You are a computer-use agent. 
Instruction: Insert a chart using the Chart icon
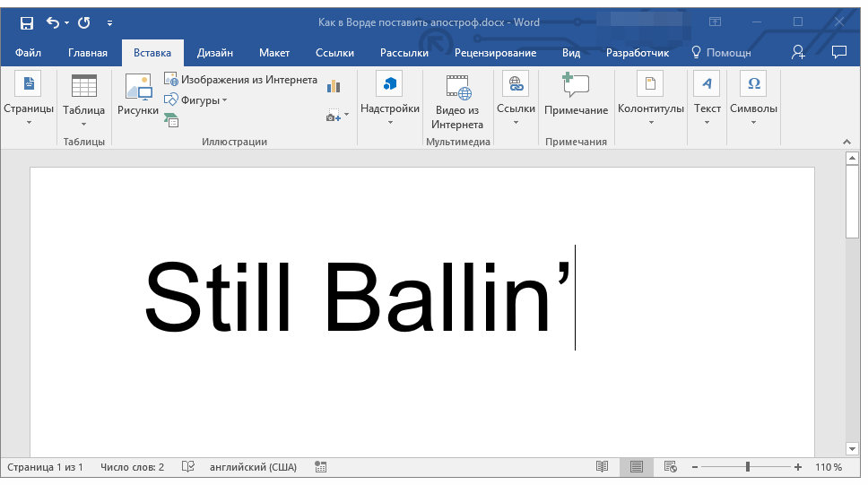[x=334, y=86]
